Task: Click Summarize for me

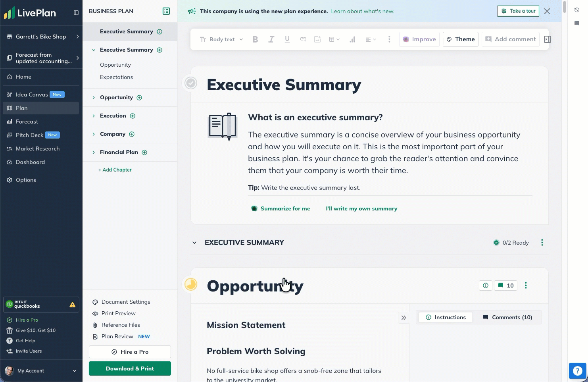Action: [281, 209]
